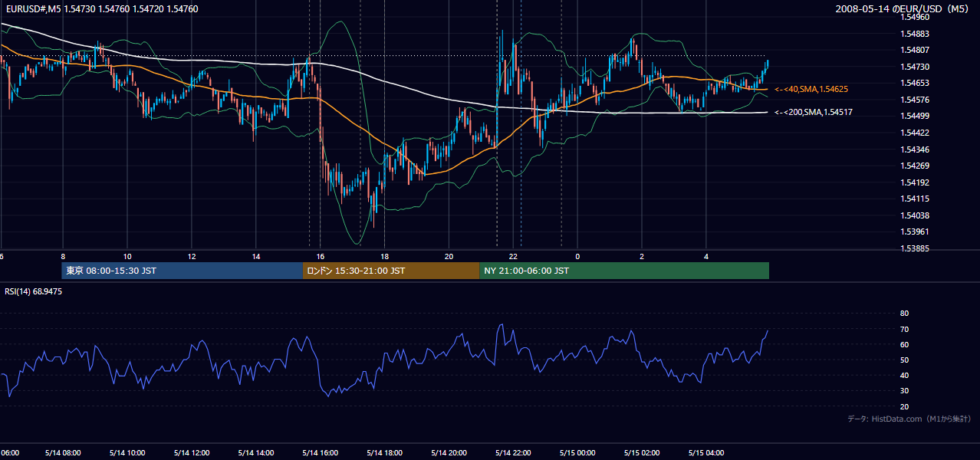The height and width of the screenshot is (460, 980).
Task: Click the 200 SMA 1.54517 label
Action: [814, 113]
